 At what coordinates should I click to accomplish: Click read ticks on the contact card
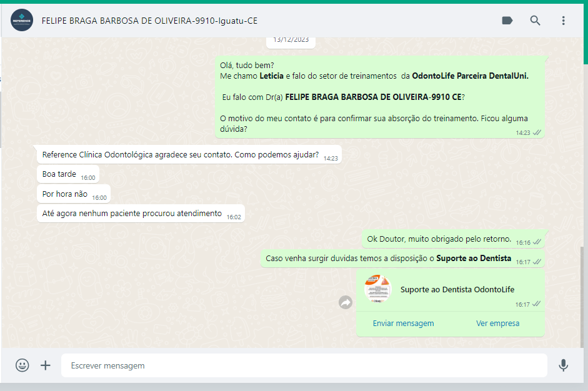[x=536, y=304]
